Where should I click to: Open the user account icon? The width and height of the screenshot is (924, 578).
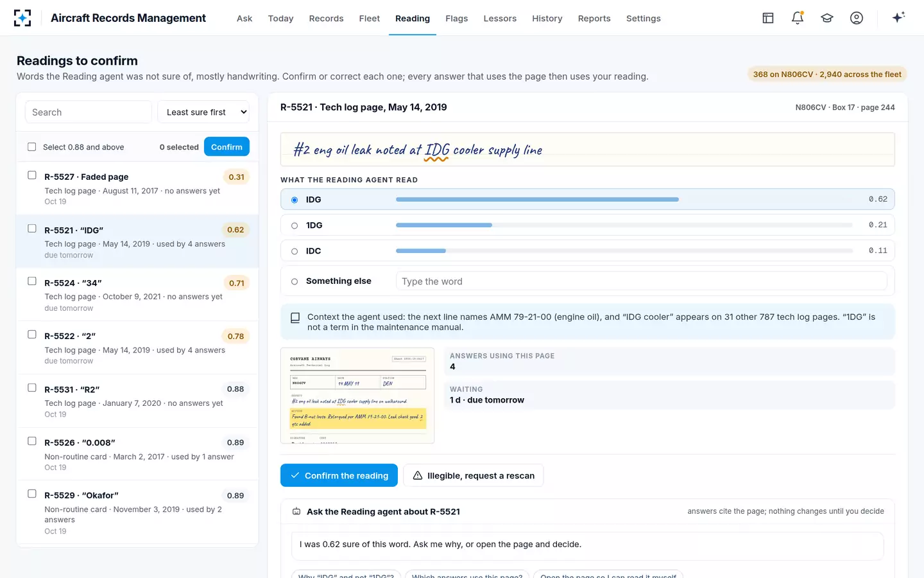(857, 18)
